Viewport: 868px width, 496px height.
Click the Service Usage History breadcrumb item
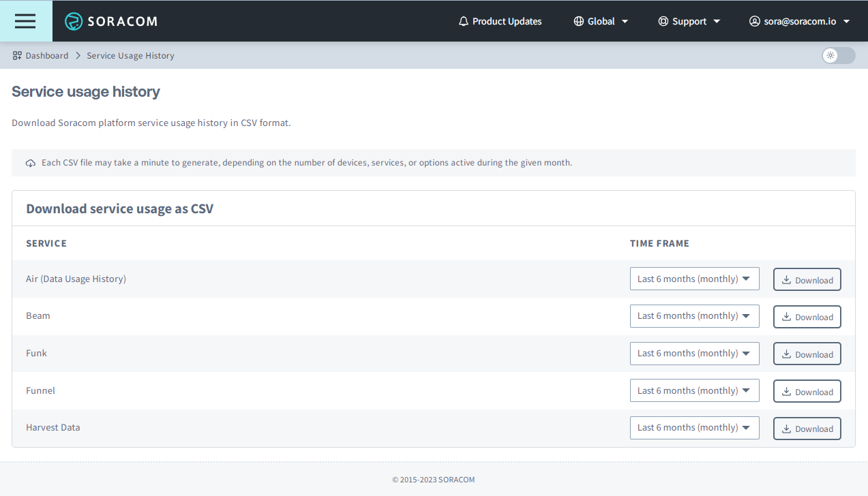(x=130, y=55)
